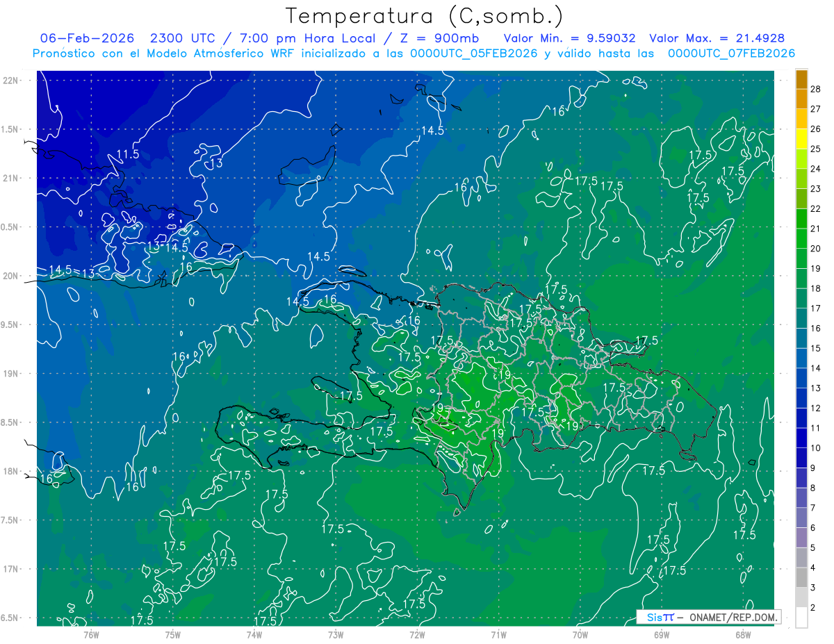Click legend value '12'

pos(816,408)
